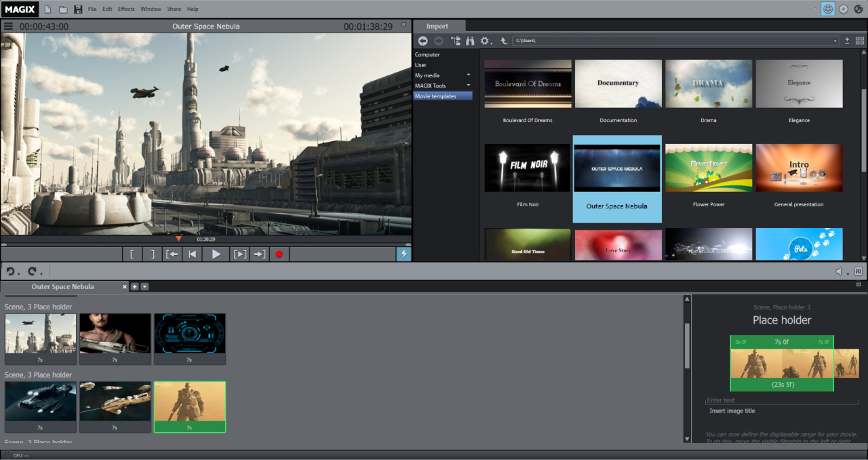This screenshot has height=460, width=868.
Task: Add a new movie using the plus button
Action: [134, 286]
